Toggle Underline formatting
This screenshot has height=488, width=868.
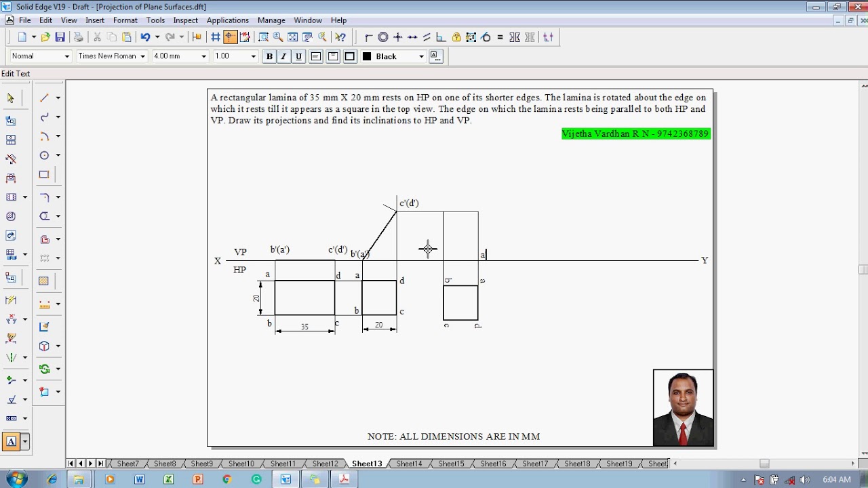[x=298, y=56]
